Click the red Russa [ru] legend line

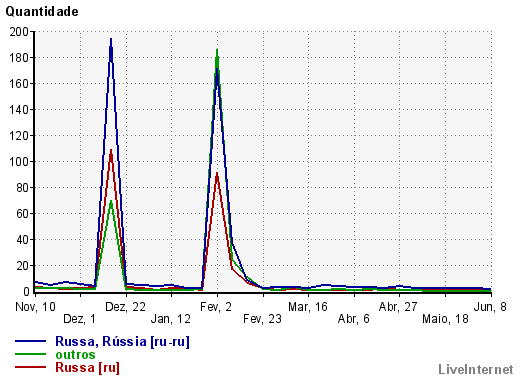click(x=30, y=367)
